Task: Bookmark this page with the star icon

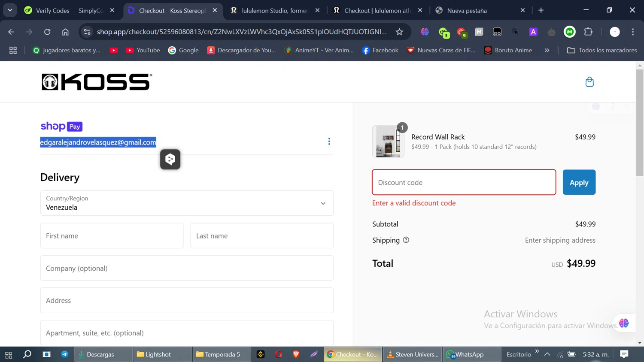Action: [399, 32]
